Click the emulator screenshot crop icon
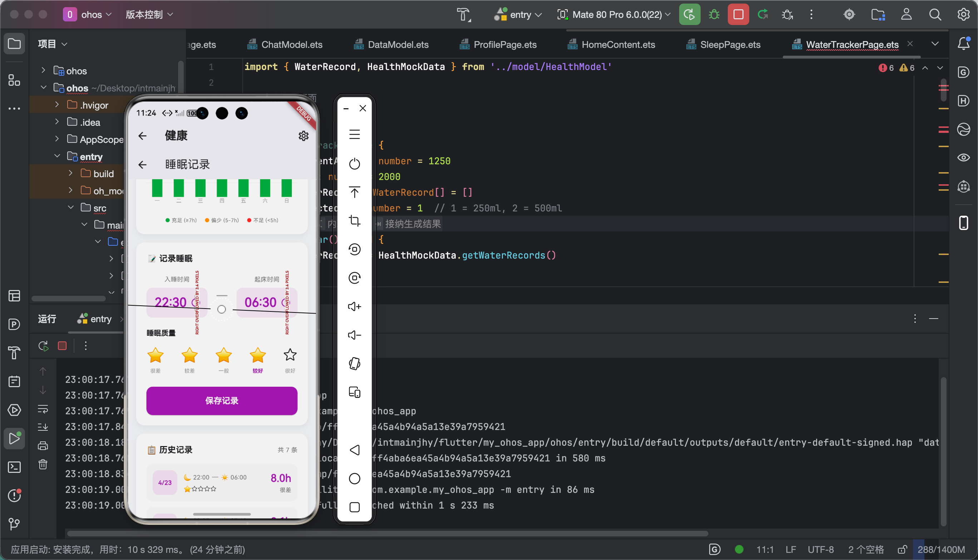978x560 pixels. click(354, 221)
